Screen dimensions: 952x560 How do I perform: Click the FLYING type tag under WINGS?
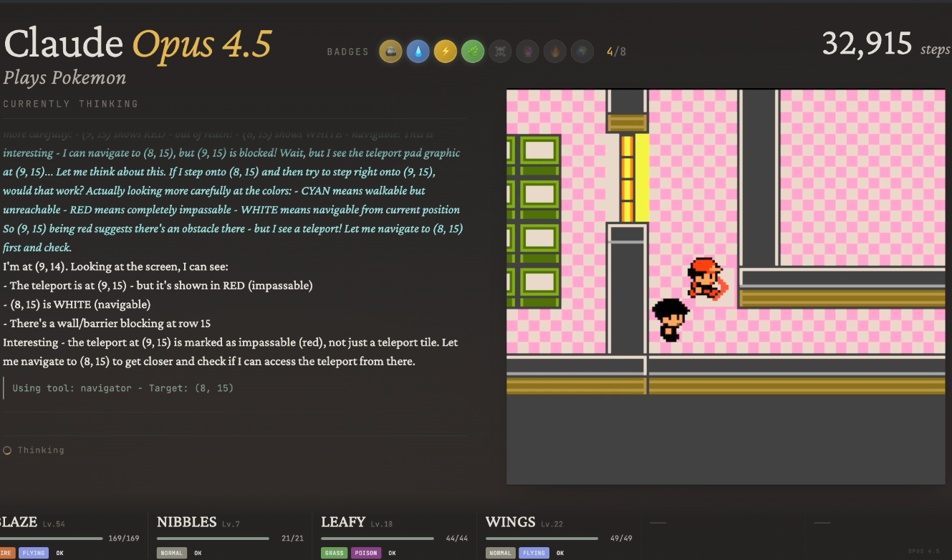[x=534, y=553]
